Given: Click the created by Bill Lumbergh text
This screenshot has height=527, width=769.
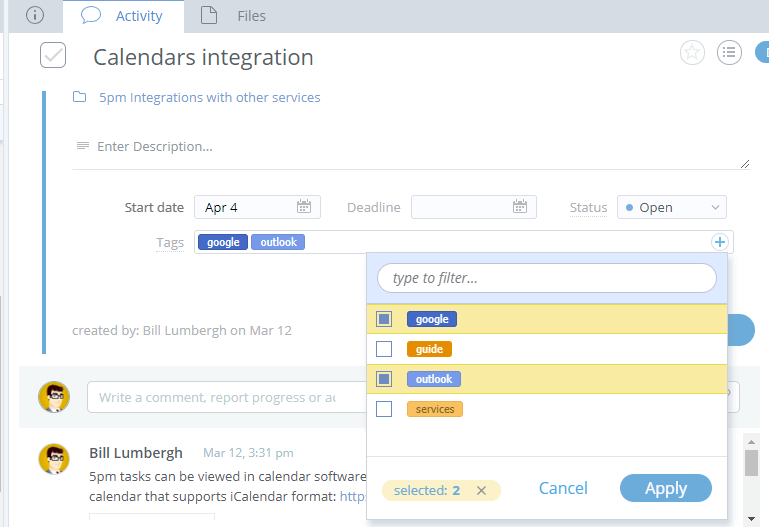Looking at the screenshot, I should point(182,331).
